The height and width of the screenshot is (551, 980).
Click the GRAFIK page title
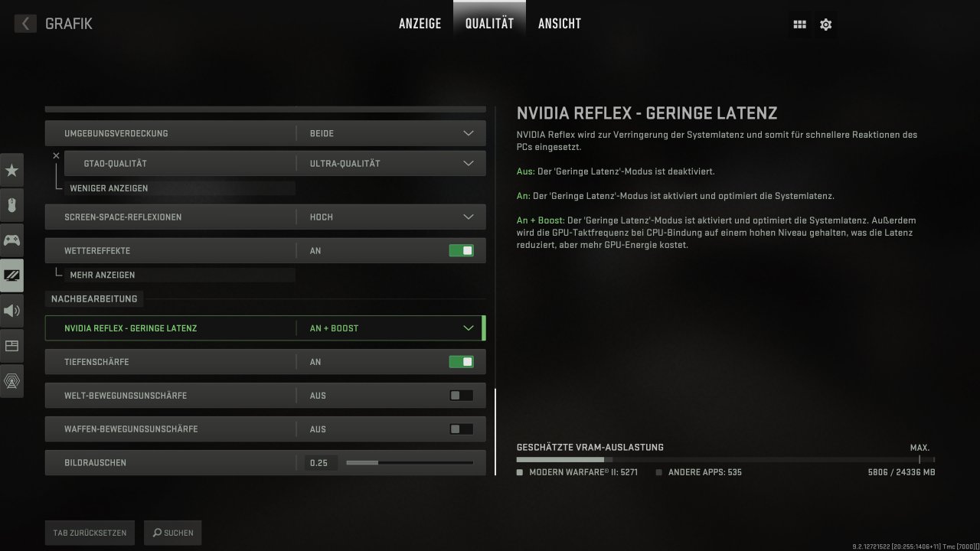point(69,24)
